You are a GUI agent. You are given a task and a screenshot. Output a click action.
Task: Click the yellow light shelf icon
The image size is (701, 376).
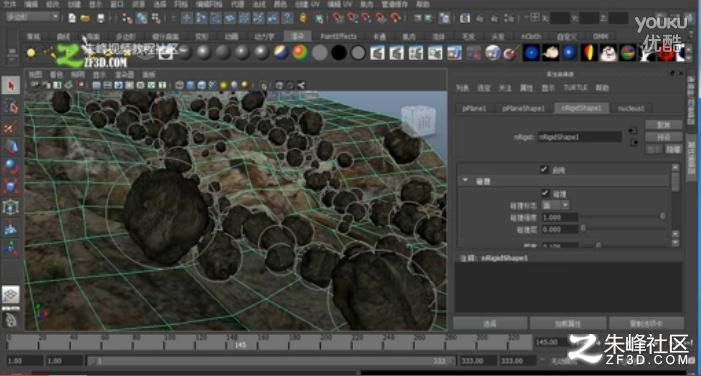31,53
